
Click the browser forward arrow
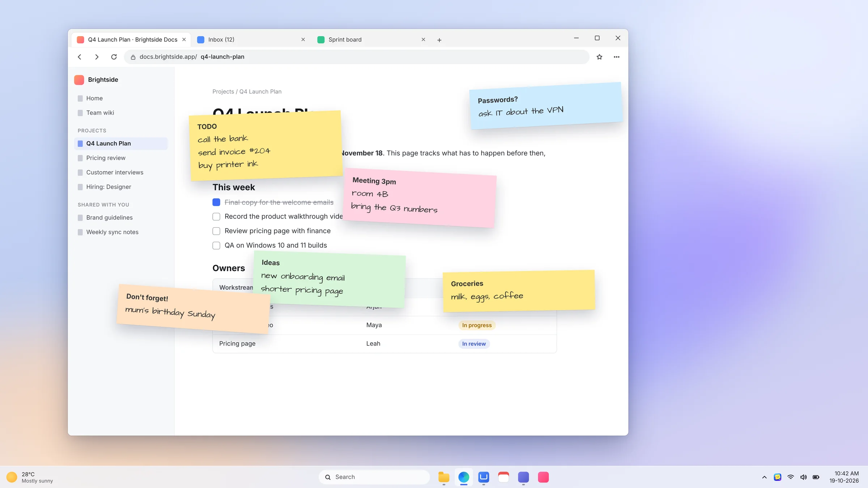[x=97, y=57]
